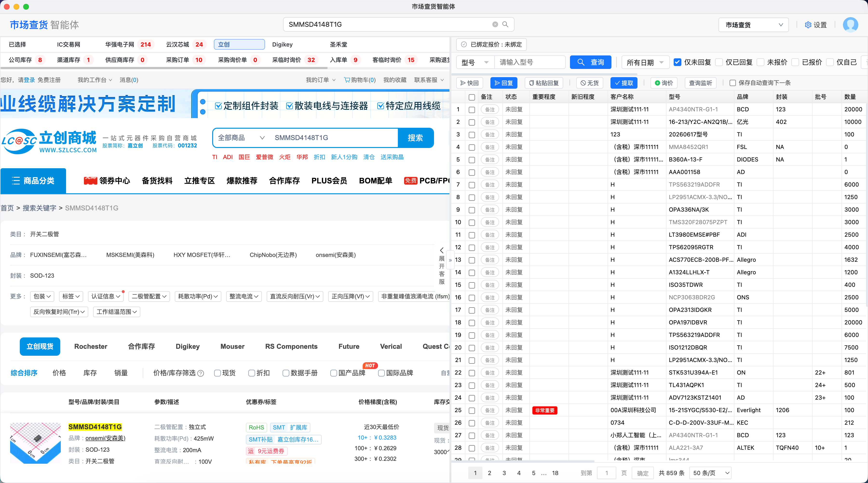
Task: Click the magnifier search icon in top bar
Action: (x=505, y=24)
